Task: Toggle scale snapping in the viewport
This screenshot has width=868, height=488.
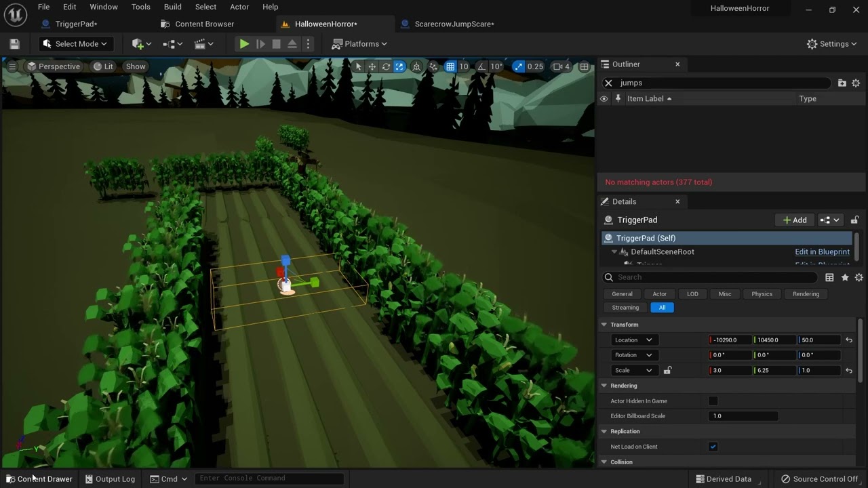Action: click(x=519, y=66)
